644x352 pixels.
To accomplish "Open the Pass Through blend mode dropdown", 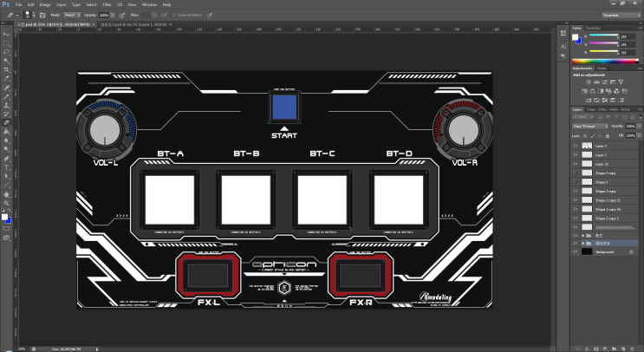I will tap(589, 127).
